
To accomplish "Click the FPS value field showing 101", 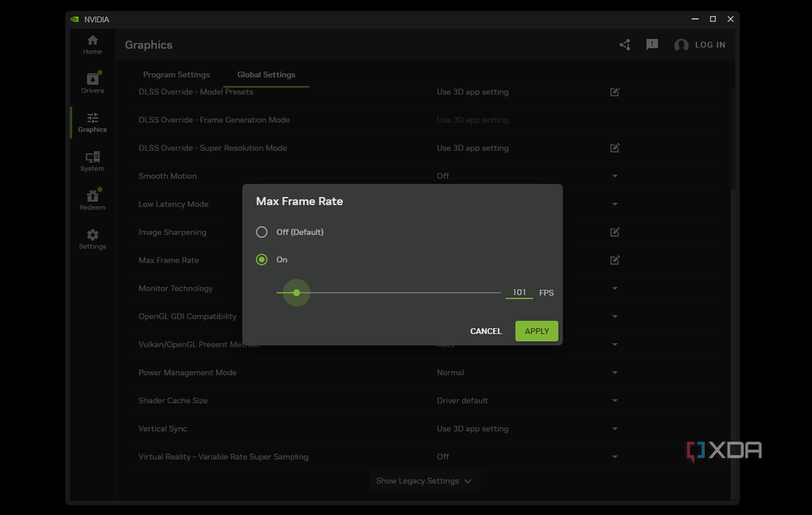I will (x=519, y=292).
